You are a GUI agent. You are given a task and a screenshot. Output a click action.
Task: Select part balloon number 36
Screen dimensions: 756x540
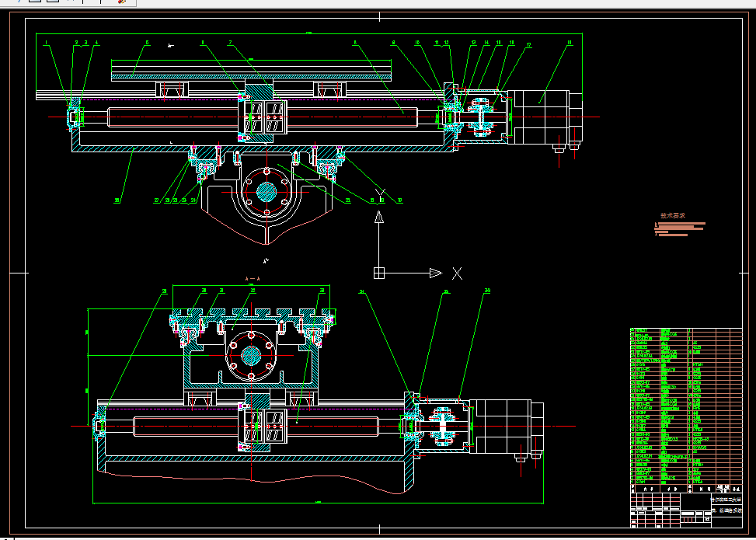487,291
